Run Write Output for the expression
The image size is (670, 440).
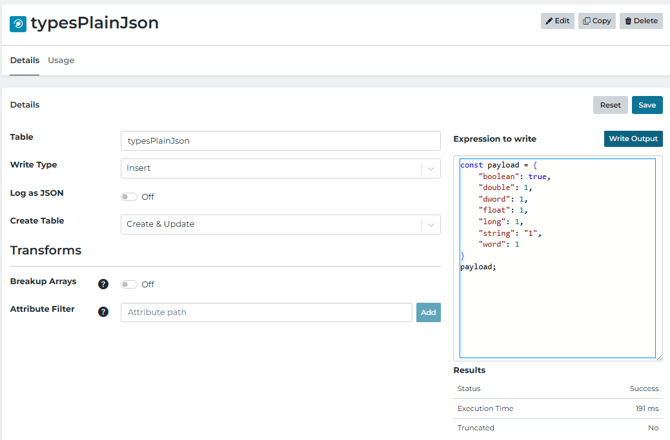[x=633, y=139]
